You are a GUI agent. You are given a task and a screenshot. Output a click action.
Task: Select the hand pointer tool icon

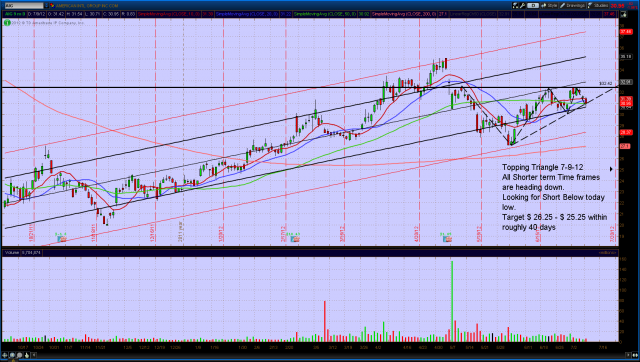tap(27, 355)
